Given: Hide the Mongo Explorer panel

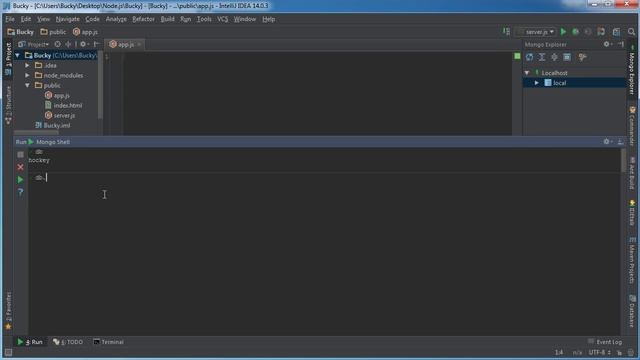Looking at the screenshot, I should pos(621,44).
